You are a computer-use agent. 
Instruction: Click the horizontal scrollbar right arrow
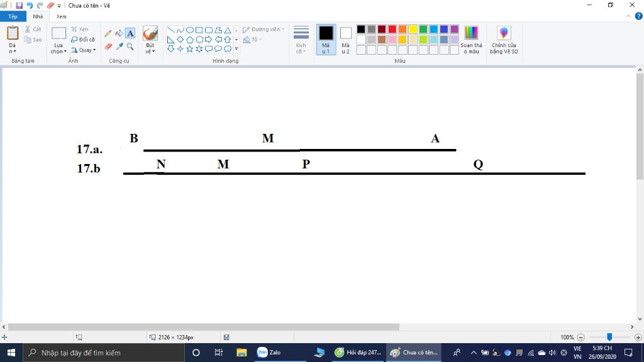point(632,327)
